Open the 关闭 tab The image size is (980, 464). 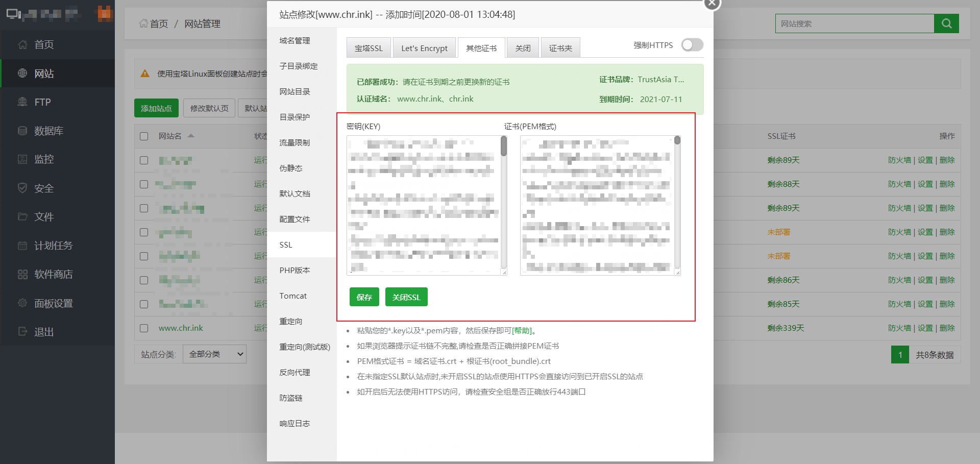523,48
